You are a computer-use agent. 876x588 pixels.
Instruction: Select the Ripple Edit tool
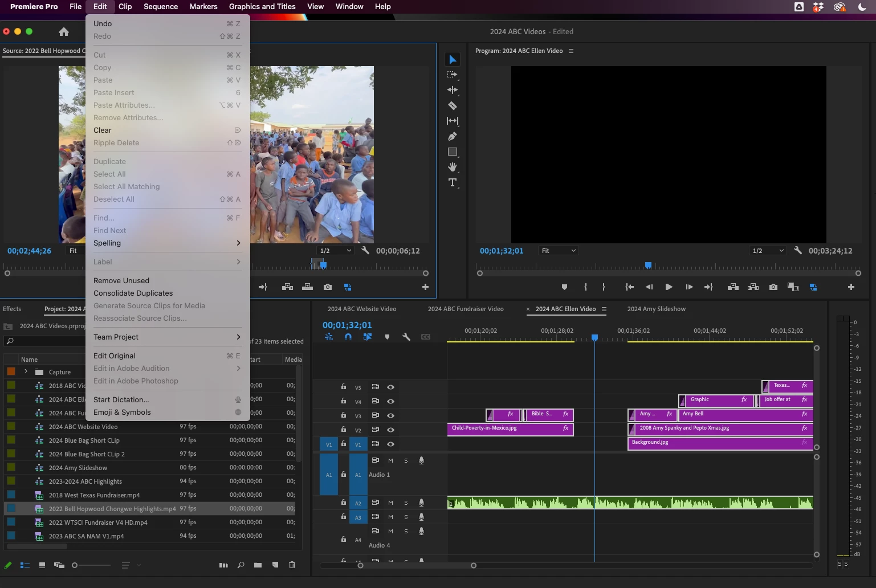(453, 90)
